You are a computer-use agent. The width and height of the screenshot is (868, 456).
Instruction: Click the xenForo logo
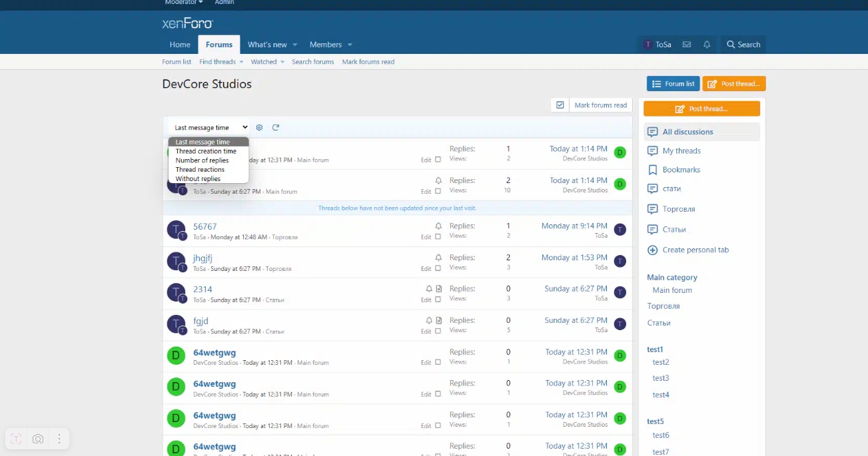(188, 24)
